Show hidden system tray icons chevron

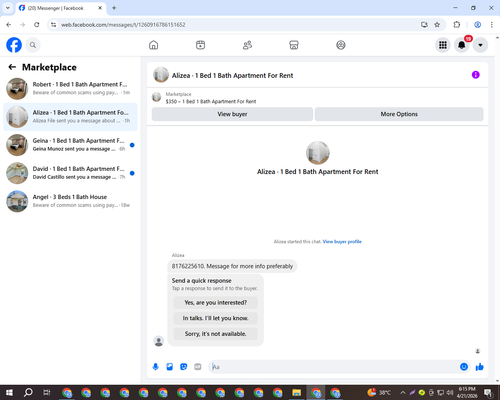[x=403, y=393]
